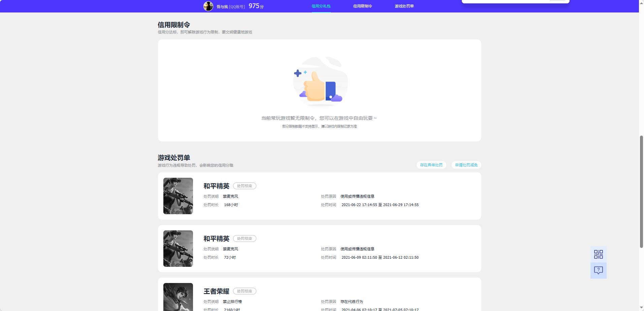Open the help feedback bubble icon
644x311 pixels.
click(598, 270)
